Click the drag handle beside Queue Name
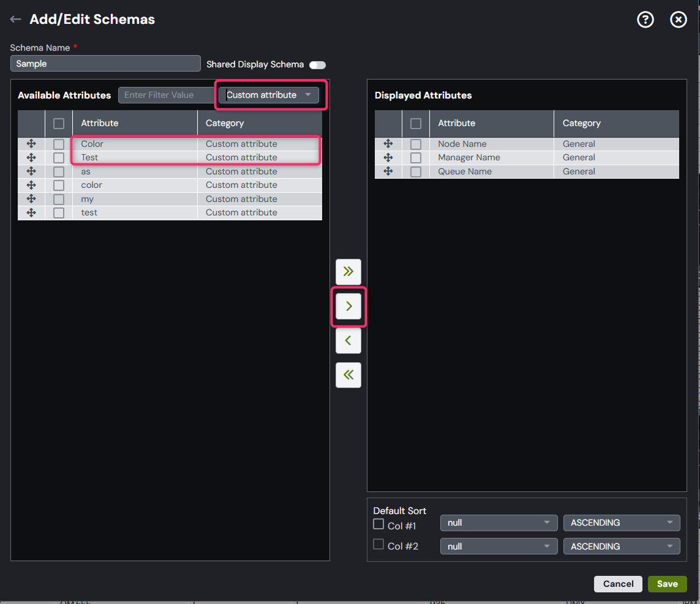700x604 pixels. tap(388, 171)
